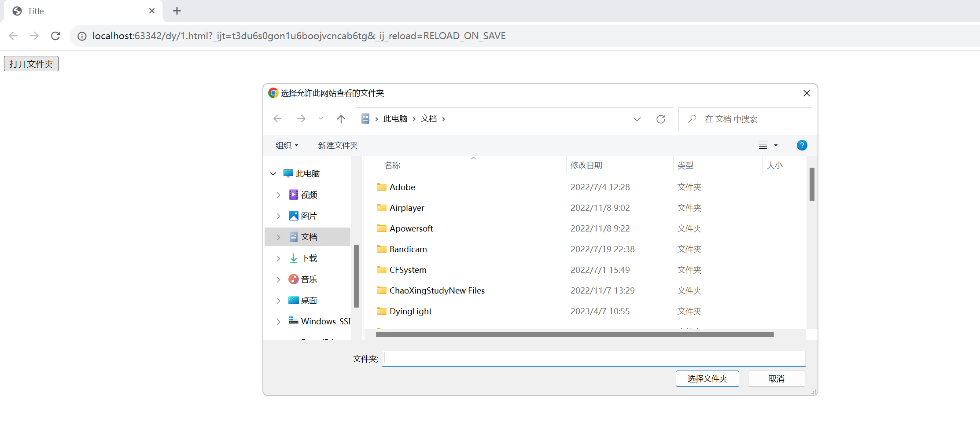
Task: Expand the 音乐 tree node
Action: [278, 279]
